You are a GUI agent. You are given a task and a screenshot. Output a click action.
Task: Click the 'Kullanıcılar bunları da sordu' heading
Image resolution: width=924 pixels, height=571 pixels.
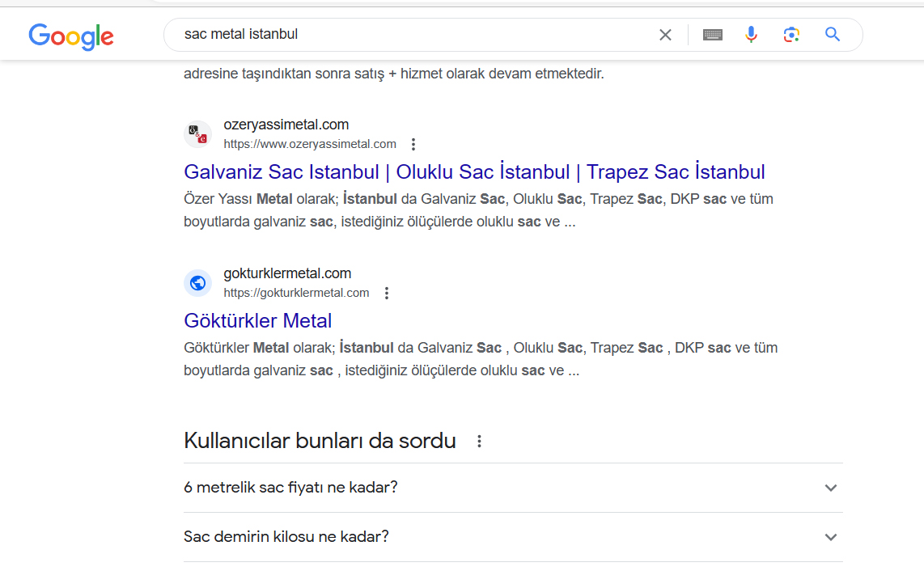click(320, 441)
